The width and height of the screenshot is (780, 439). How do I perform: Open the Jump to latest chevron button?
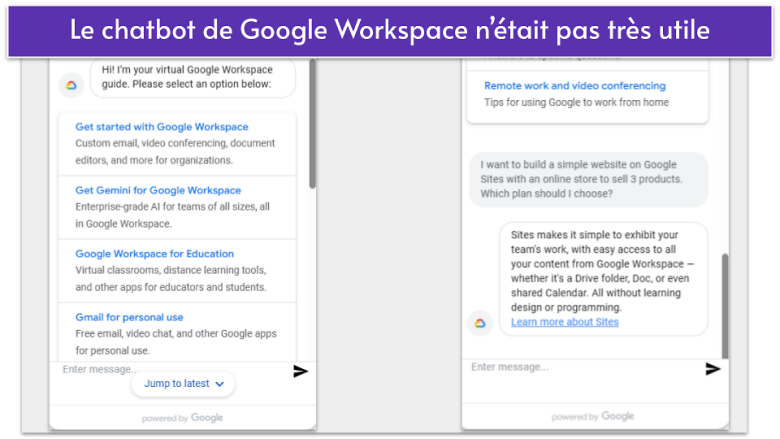183,384
